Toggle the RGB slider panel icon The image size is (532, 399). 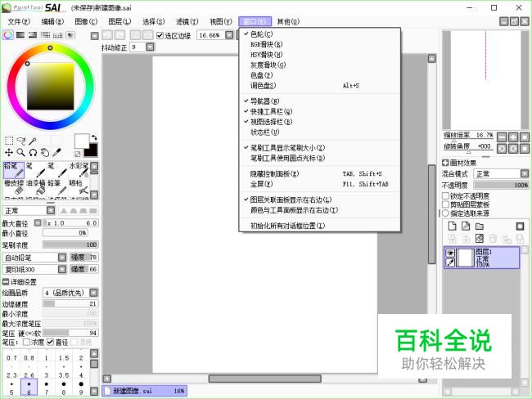[x=20, y=35]
